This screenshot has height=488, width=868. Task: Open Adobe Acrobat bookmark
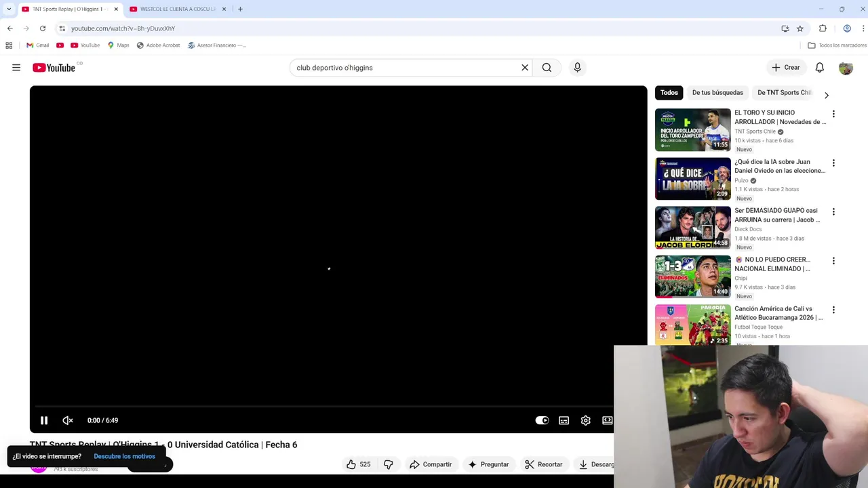(158, 45)
